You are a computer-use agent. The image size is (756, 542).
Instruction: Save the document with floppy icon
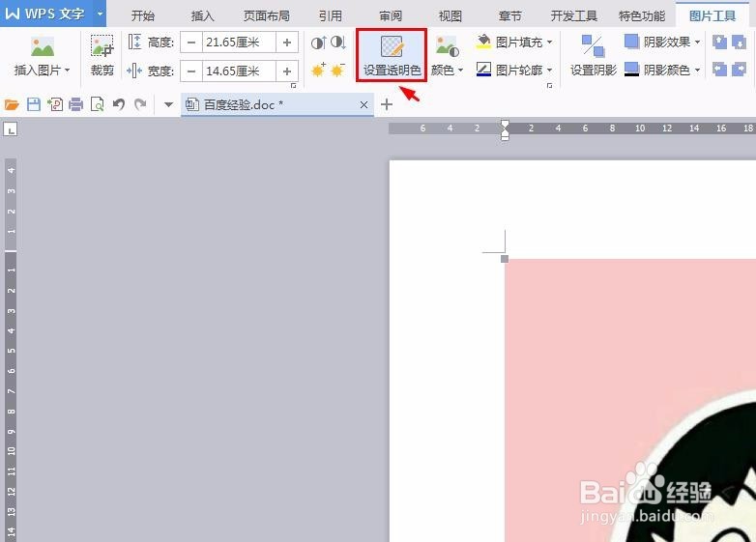click(34, 104)
